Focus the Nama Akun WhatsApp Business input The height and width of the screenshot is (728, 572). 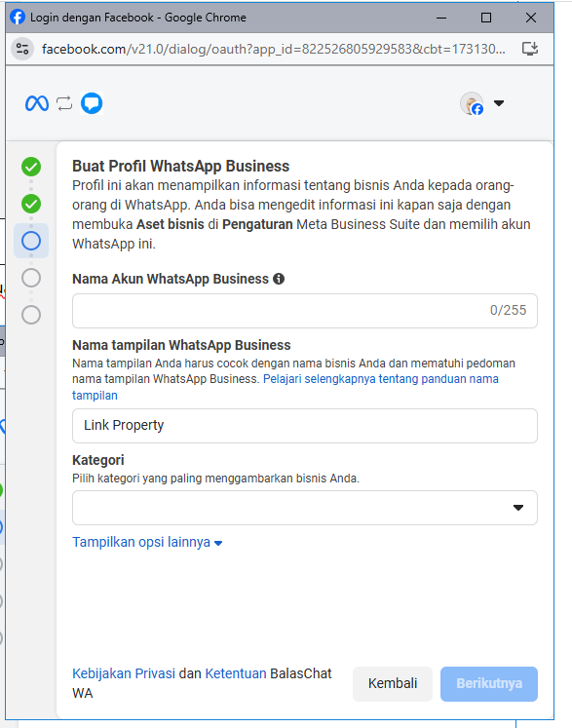pyautogui.click(x=305, y=311)
